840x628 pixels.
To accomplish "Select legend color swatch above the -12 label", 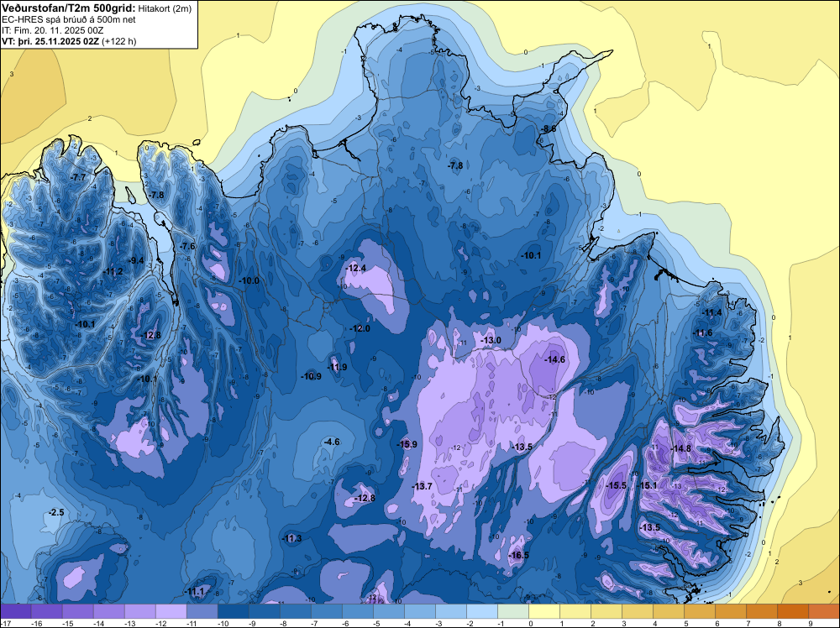I will pos(171,611).
